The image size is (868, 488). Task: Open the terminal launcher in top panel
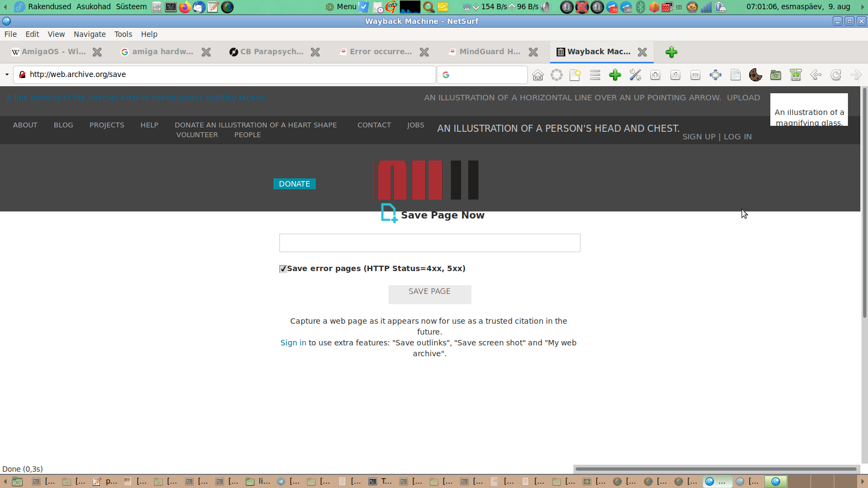coord(171,7)
